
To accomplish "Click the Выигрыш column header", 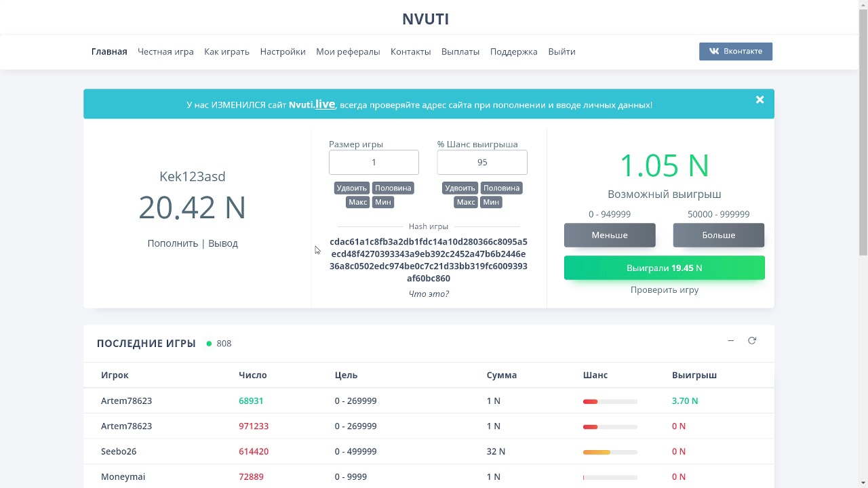I will point(694,375).
